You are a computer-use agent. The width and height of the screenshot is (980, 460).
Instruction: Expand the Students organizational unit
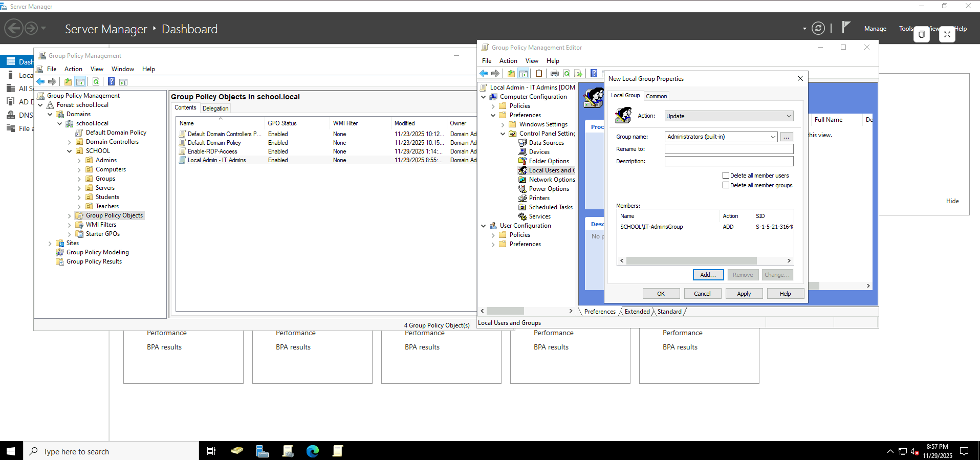[x=79, y=198]
